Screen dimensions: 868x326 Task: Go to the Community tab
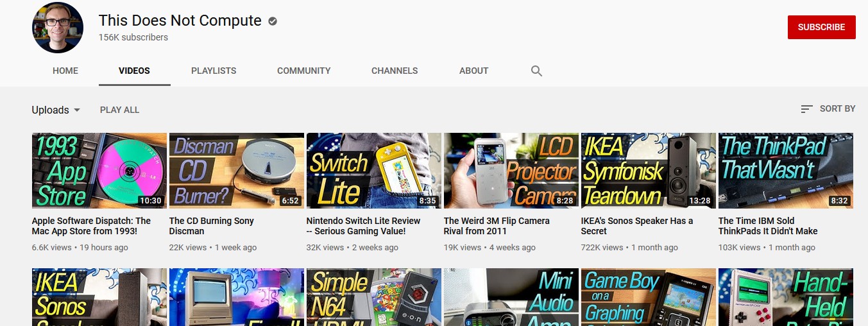pos(303,71)
